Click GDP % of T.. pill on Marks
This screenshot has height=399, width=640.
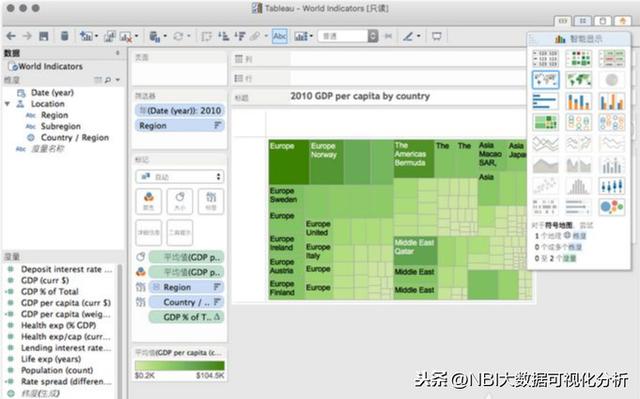tap(186, 317)
